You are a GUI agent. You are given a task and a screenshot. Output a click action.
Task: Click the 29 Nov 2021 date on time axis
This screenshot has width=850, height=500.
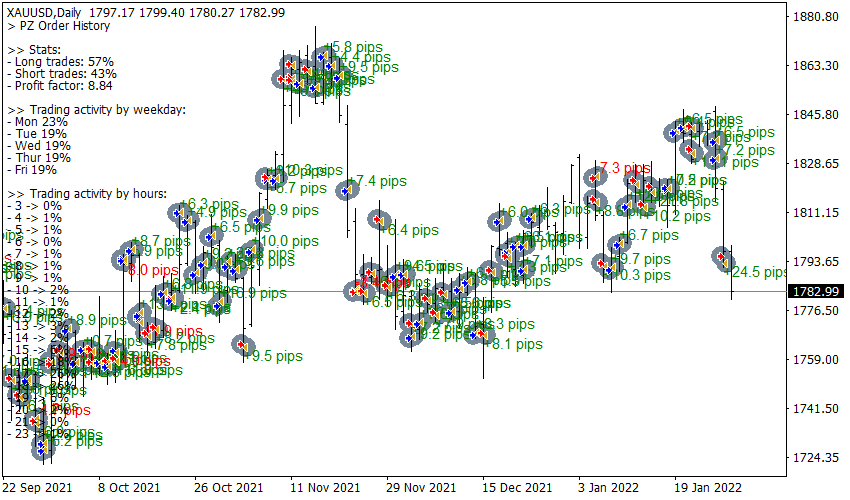[x=421, y=488]
